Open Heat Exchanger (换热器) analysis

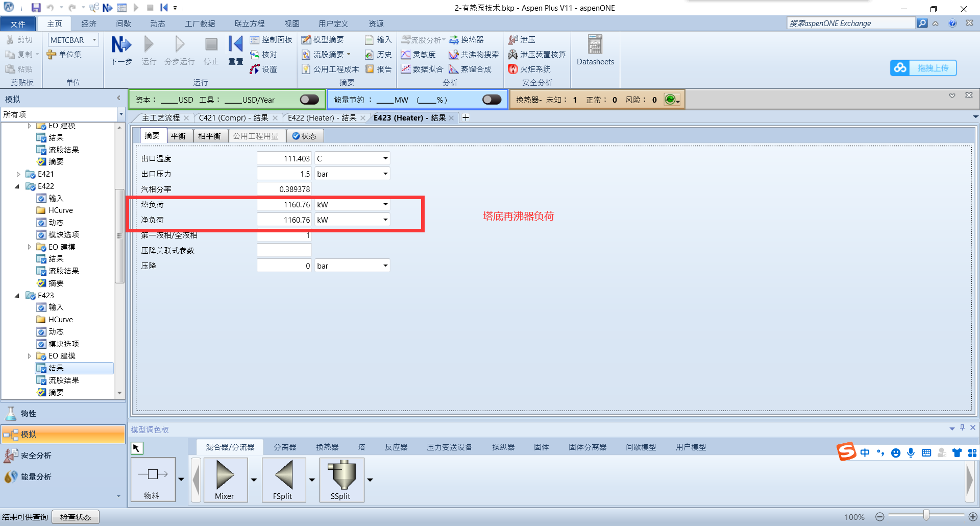(x=467, y=40)
